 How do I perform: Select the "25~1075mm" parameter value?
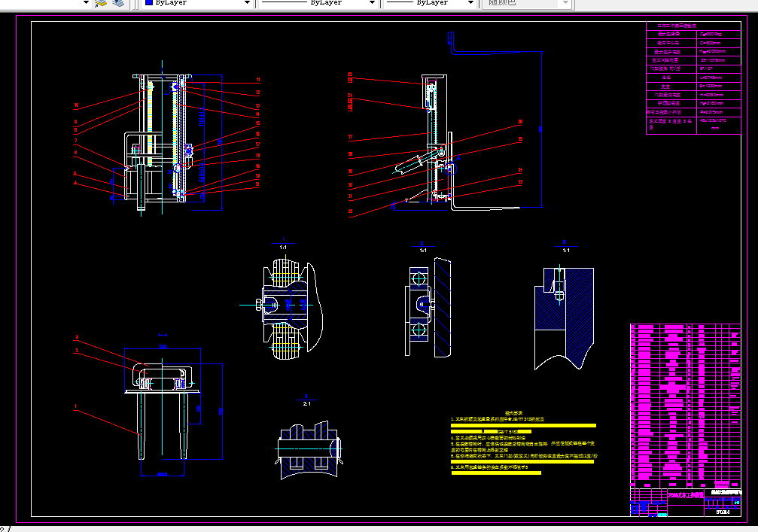pyautogui.click(x=713, y=60)
